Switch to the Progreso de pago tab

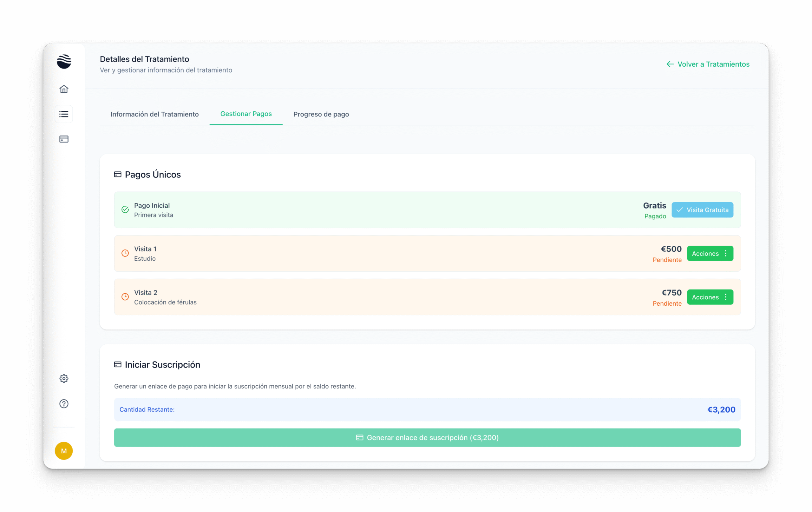(321, 114)
